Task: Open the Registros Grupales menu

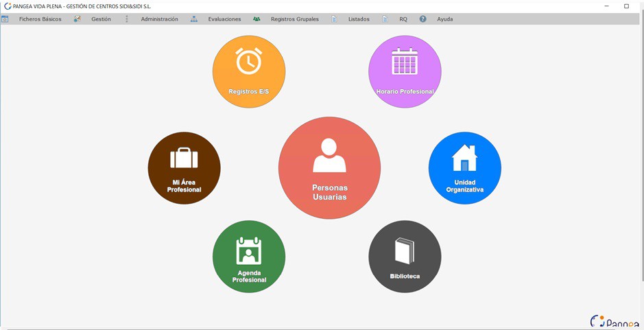Action: (x=294, y=19)
